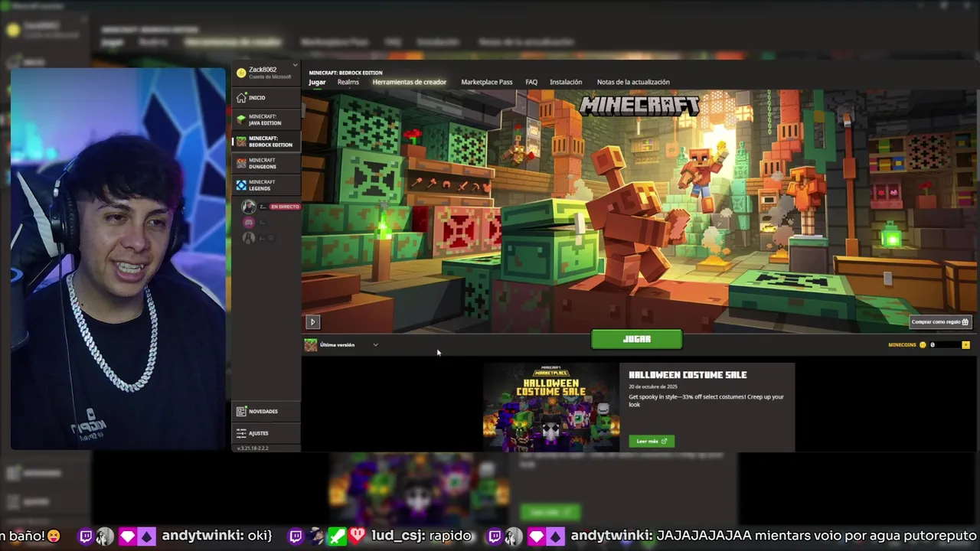This screenshot has height=551, width=980.
Task: Click the Minecoins balance field
Action: [x=945, y=345]
